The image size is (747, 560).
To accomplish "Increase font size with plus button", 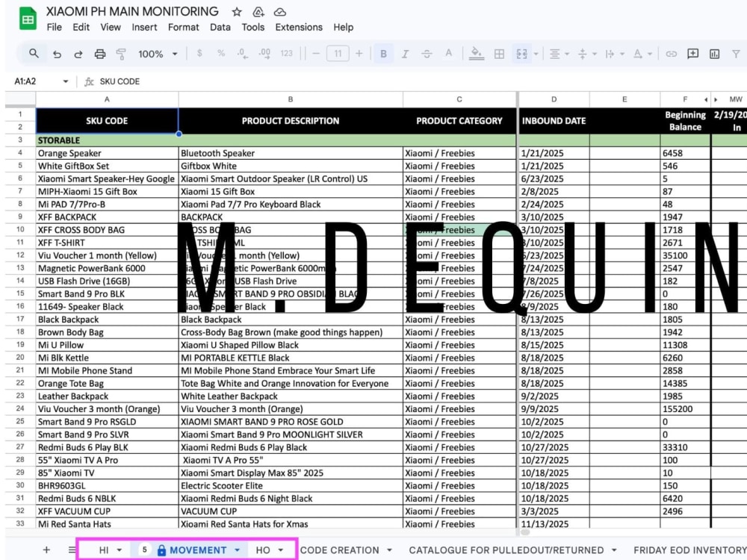I will point(359,53).
